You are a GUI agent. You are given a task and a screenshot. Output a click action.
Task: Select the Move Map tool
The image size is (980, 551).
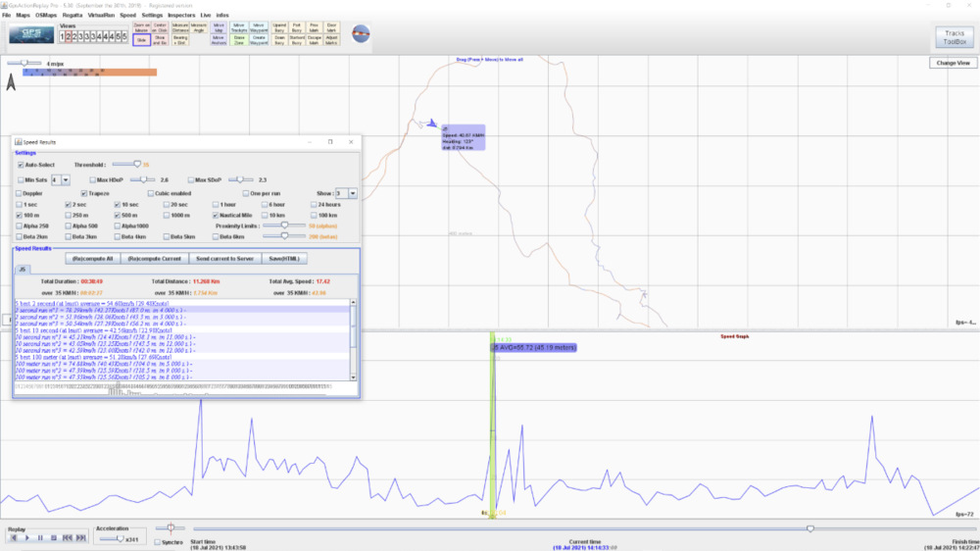coord(217,26)
